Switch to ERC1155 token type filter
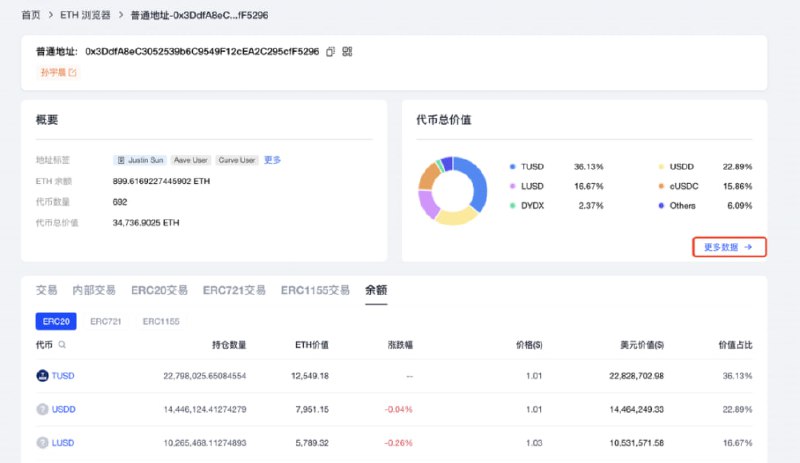The height and width of the screenshot is (463, 800). click(161, 321)
